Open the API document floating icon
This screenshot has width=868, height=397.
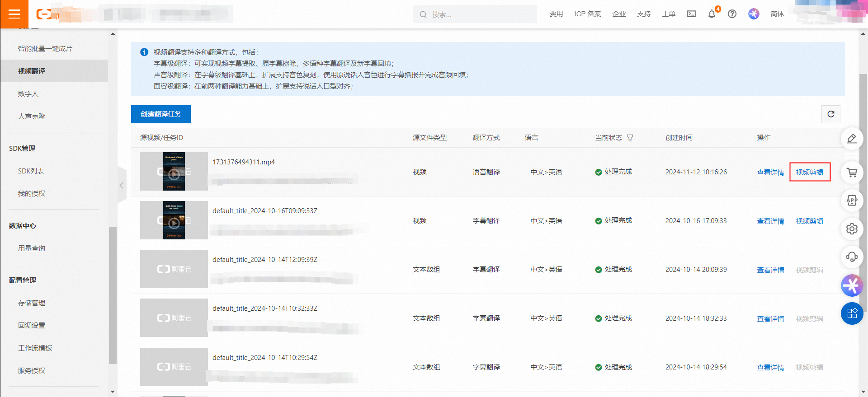[852, 201]
